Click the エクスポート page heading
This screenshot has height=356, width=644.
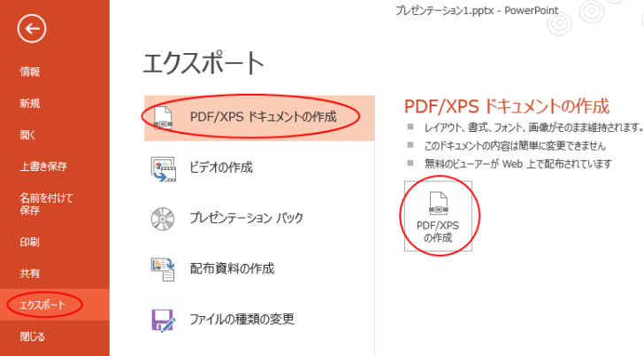coord(203,63)
